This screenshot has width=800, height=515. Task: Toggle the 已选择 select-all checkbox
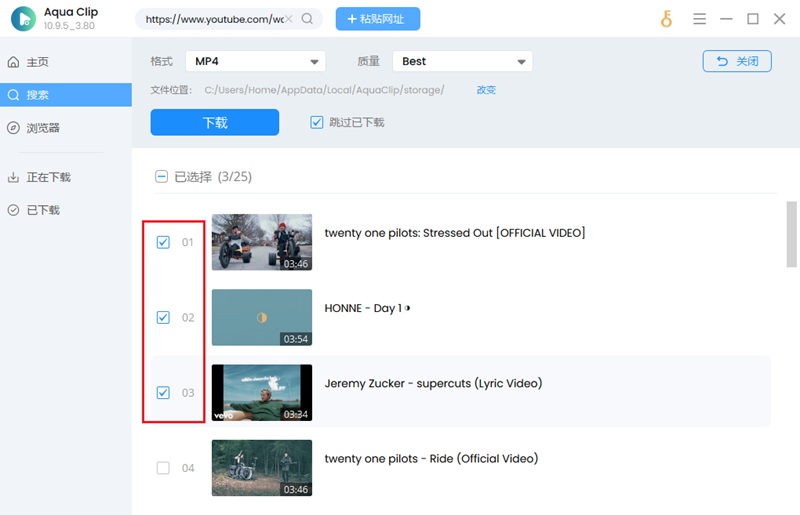coord(161,177)
